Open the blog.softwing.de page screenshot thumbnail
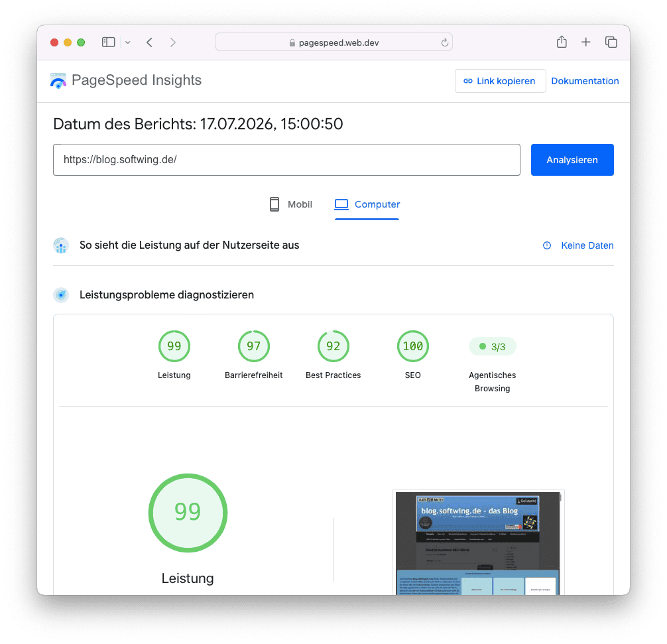This screenshot has width=667, height=644. coord(478,543)
